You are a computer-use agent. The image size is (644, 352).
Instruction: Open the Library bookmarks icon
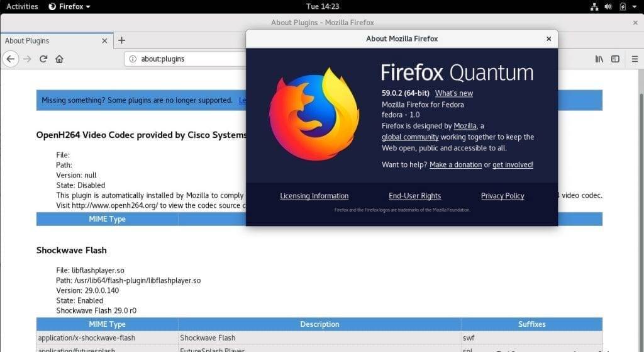point(599,59)
